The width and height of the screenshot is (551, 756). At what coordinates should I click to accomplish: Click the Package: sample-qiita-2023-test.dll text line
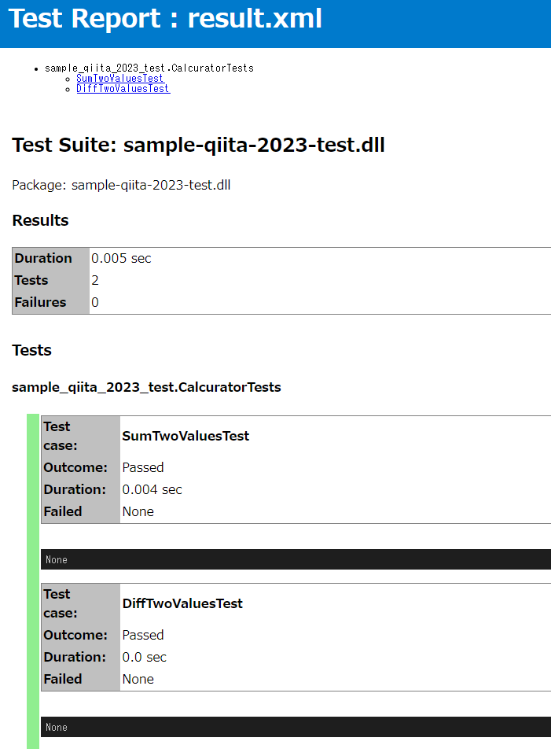pos(121,186)
